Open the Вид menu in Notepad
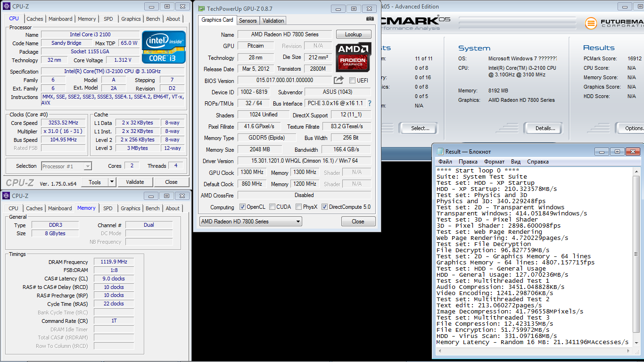Viewport: 644px width, 362px height. point(516,162)
